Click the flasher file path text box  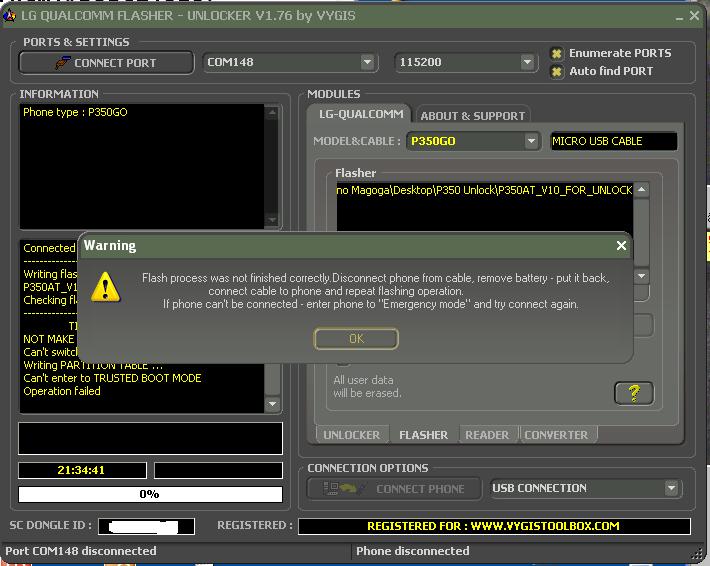484,206
